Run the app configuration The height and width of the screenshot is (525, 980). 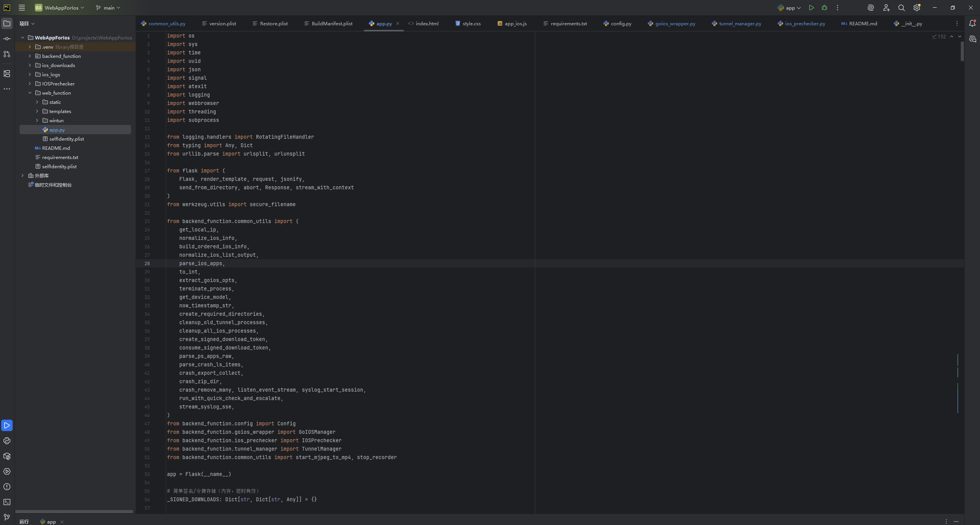coord(812,8)
